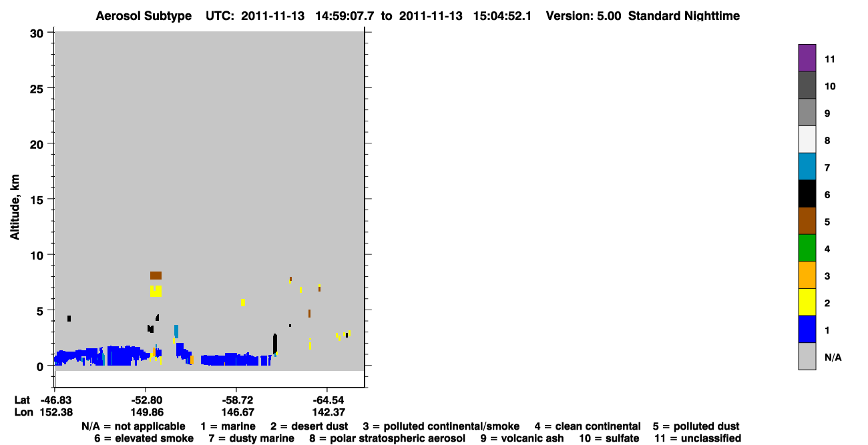Click legend text '3 = polluted continental/smoke'
Screen dimensions: 868x445
[x=441, y=426]
